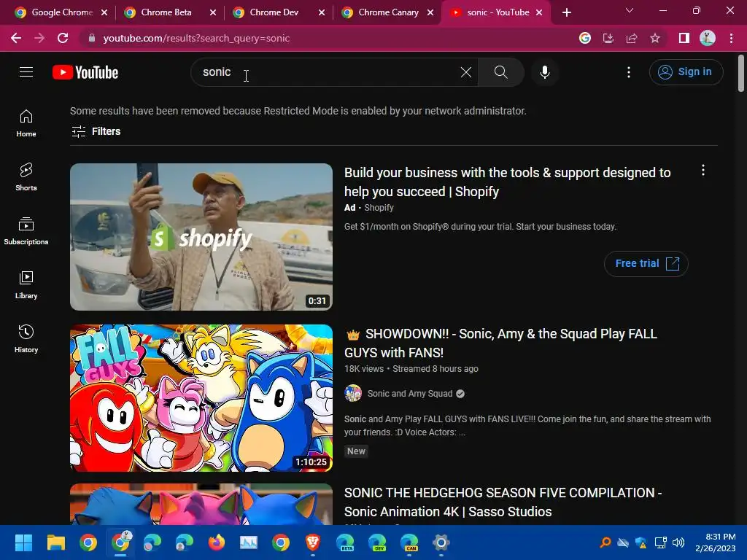
Task: Launch Firefox from the taskbar
Action: (216, 542)
